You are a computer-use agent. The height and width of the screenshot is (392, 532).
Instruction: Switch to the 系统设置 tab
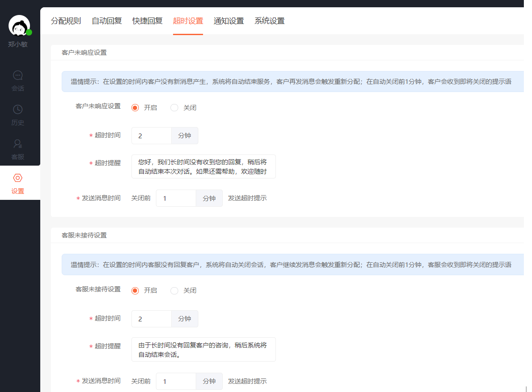tap(269, 21)
